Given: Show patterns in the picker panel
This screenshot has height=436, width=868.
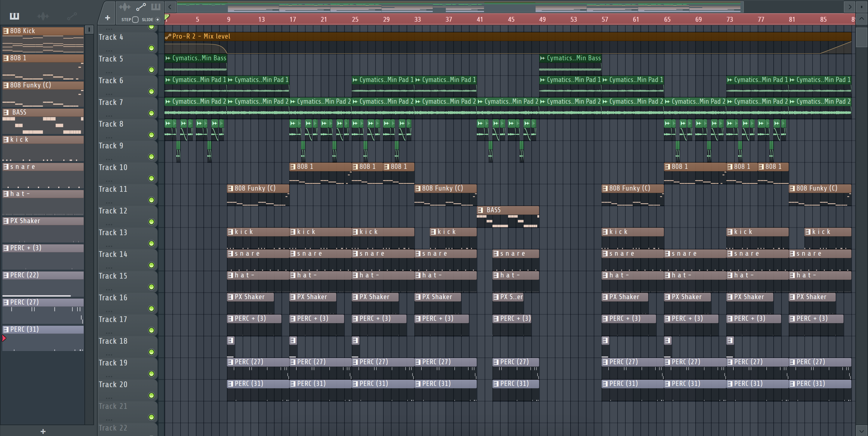Looking at the screenshot, I should (14, 16).
